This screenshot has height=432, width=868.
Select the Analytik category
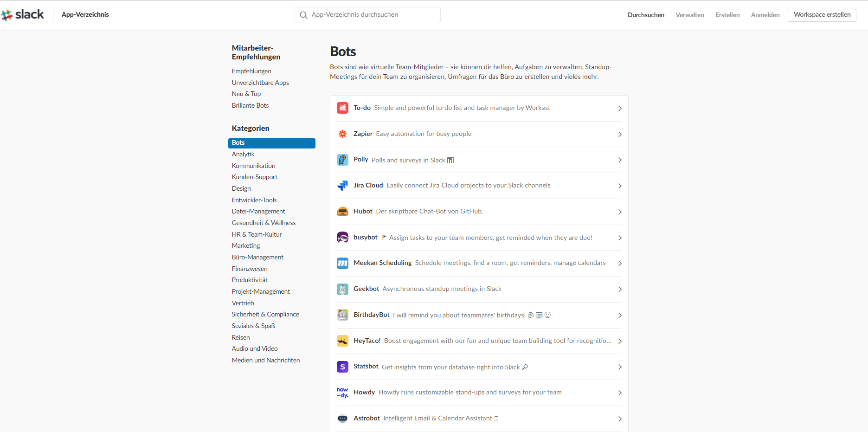tap(243, 154)
